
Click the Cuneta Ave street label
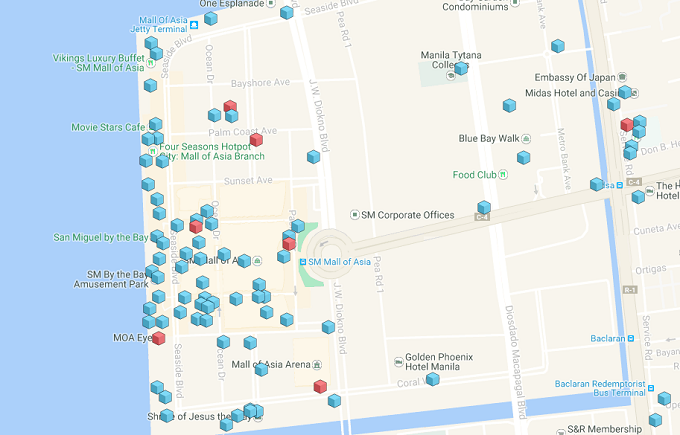pos(655,229)
